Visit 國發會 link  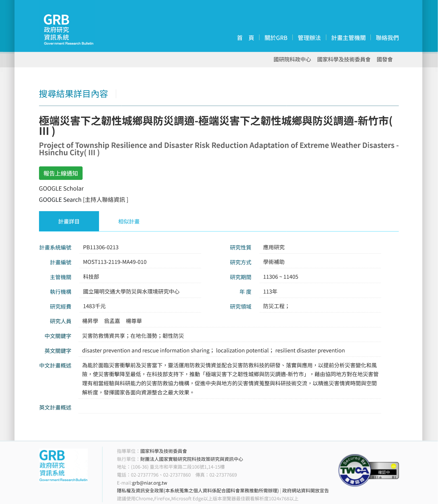pos(384,59)
